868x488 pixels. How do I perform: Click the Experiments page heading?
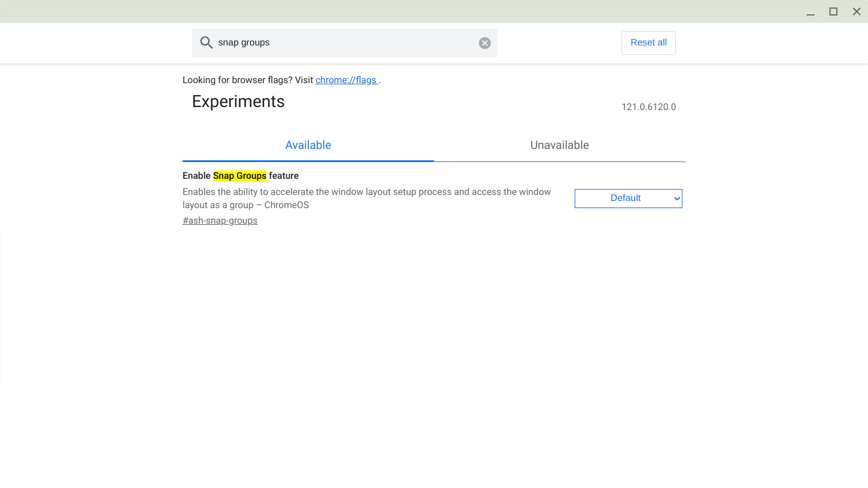pyautogui.click(x=238, y=101)
